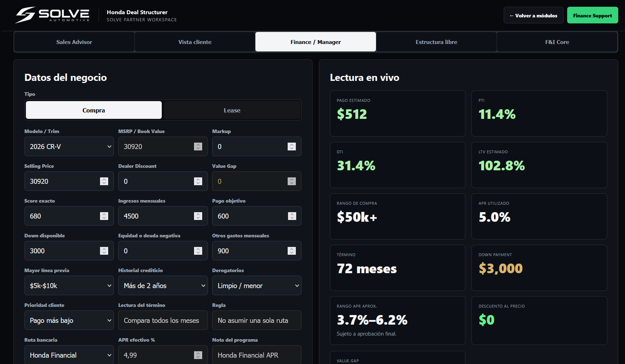The height and width of the screenshot is (364, 625).
Task: Open the Derogatorios dropdown
Action: [257, 286]
